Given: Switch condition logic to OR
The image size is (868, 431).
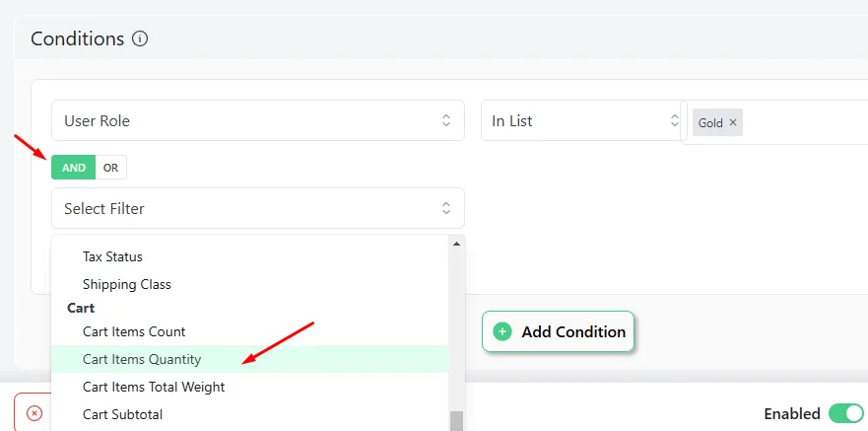Looking at the screenshot, I should click(x=110, y=168).
